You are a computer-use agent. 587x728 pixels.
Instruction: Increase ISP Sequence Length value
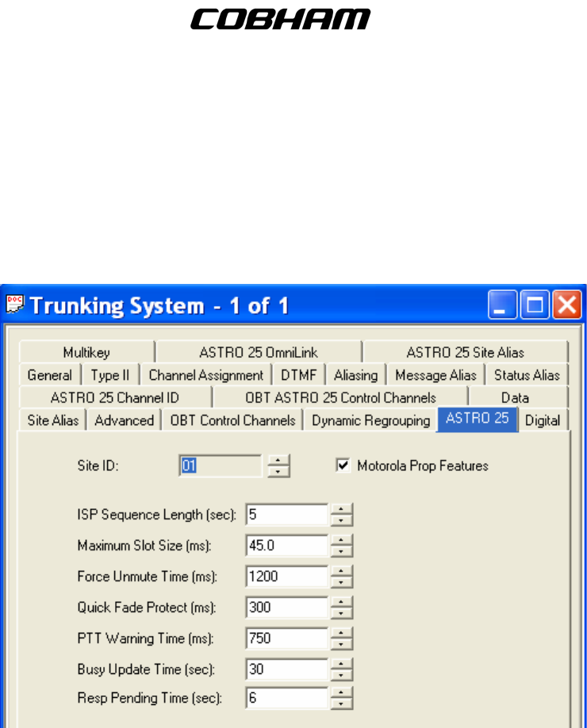tap(341, 509)
